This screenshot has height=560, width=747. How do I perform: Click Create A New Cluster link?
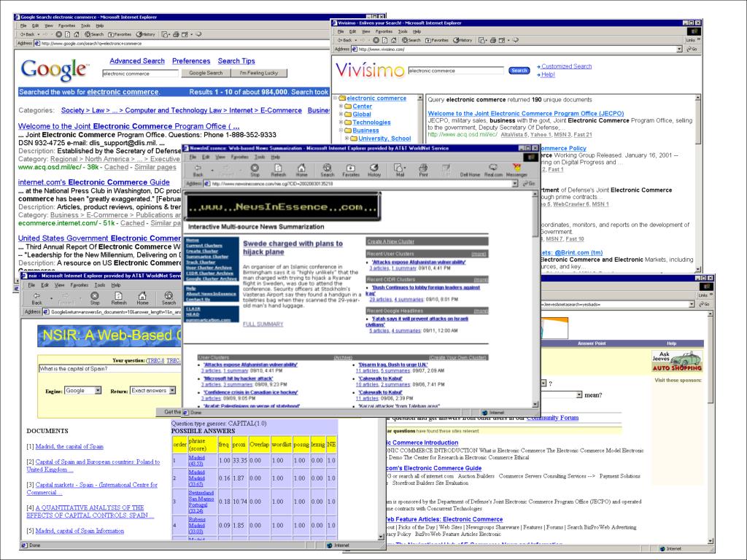click(391, 242)
